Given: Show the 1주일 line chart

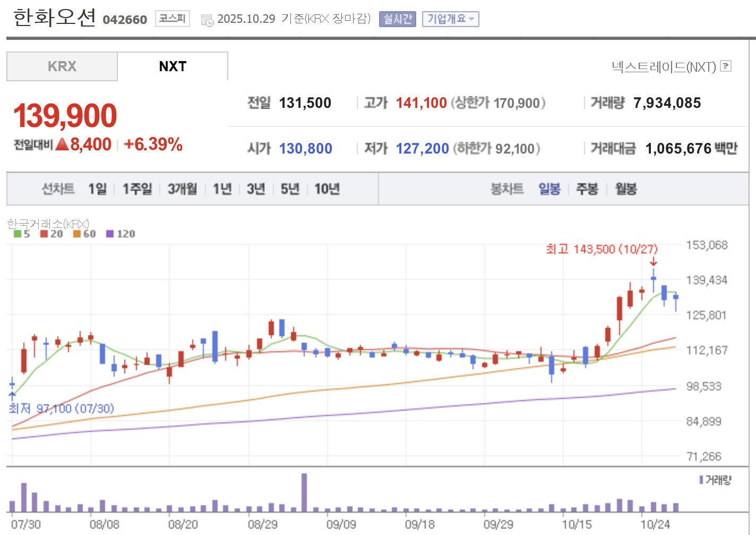Looking at the screenshot, I should coord(138,189).
